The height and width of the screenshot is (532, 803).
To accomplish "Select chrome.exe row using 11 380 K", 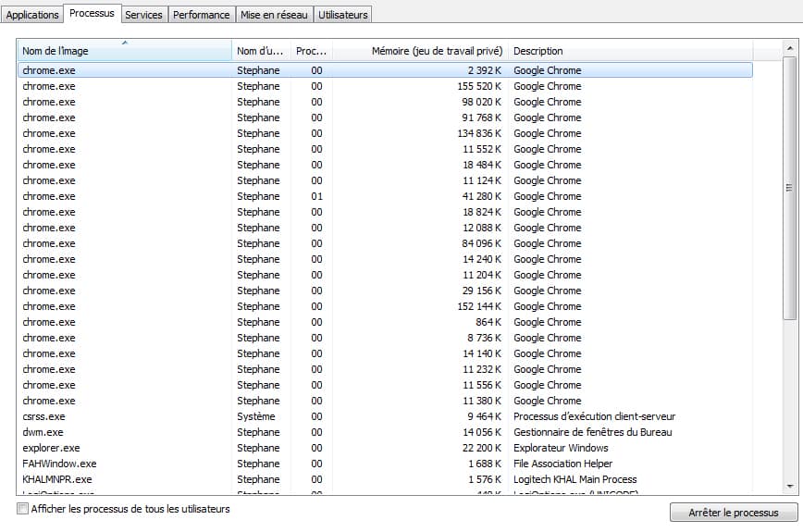I will tap(385, 401).
